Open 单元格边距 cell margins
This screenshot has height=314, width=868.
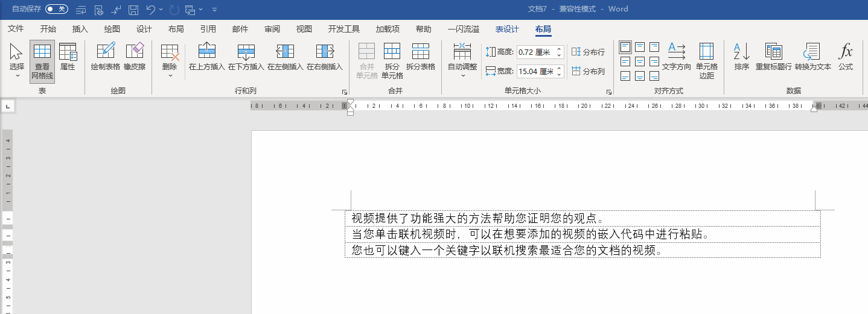707,61
